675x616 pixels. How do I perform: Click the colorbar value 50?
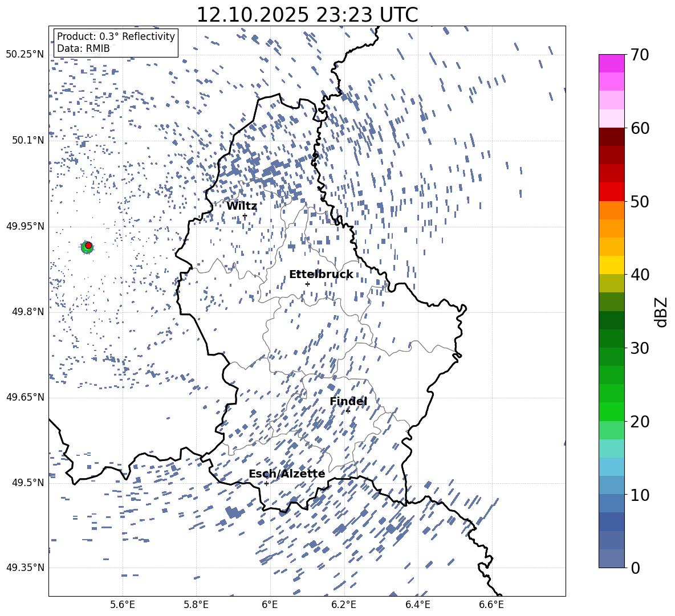tap(640, 201)
